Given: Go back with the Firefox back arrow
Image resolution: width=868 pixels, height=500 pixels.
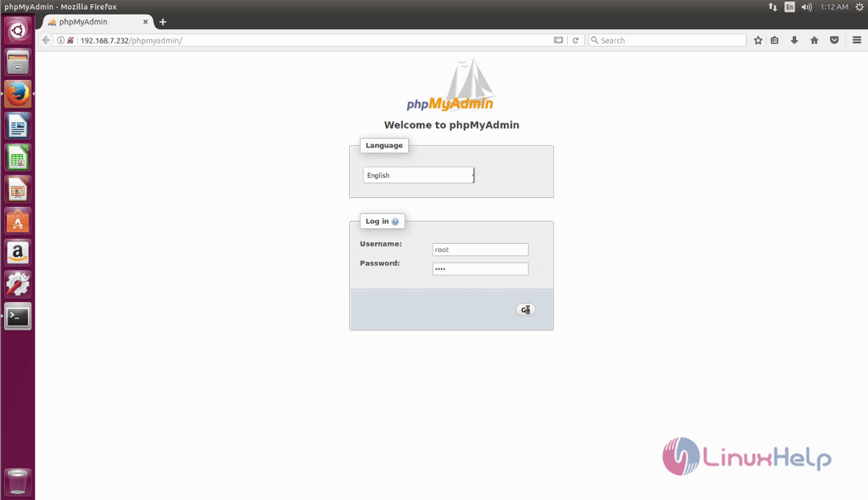Looking at the screenshot, I should point(46,40).
